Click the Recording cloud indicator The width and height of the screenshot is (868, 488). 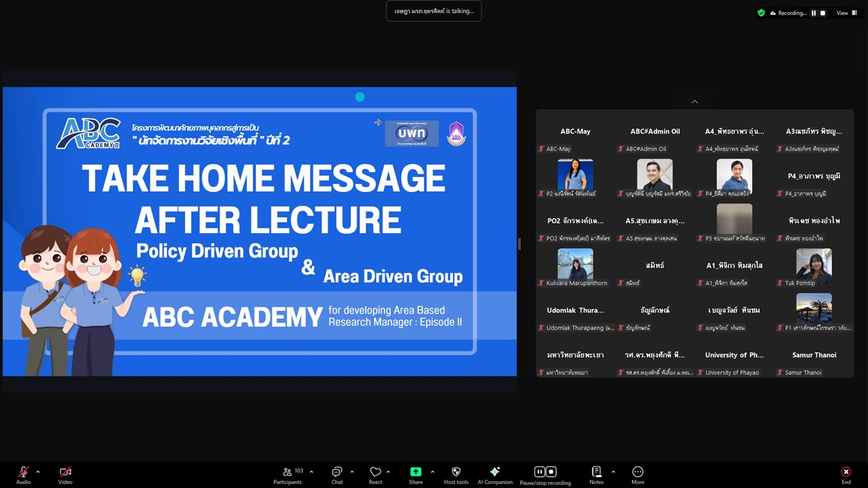tap(789, 13)
